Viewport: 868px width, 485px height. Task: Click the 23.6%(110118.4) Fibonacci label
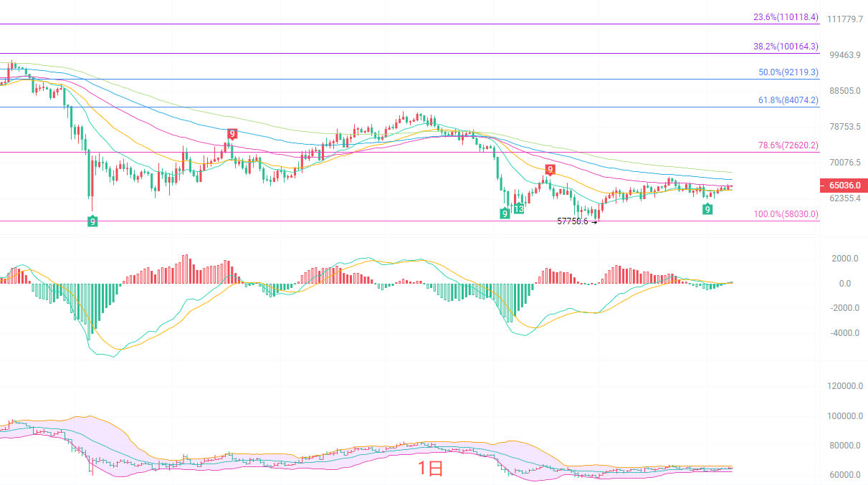point(786,16)
